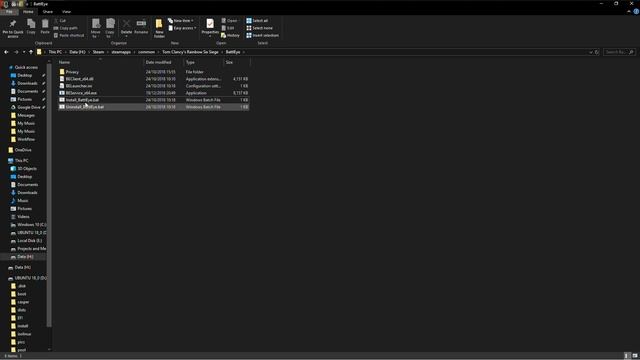Expand the address bar history dropdown

pyautogui.click(x=591, y=52)
